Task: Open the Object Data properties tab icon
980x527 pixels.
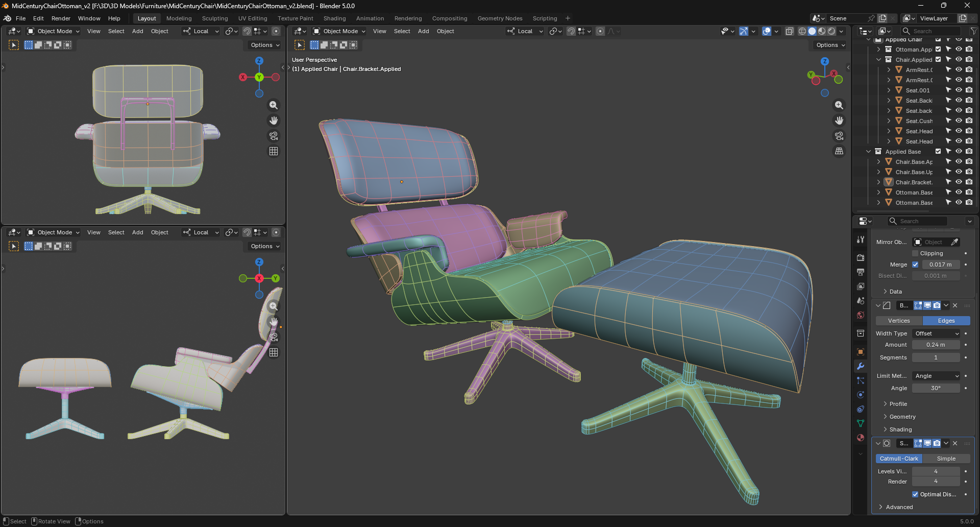Action: click(861, 423)
